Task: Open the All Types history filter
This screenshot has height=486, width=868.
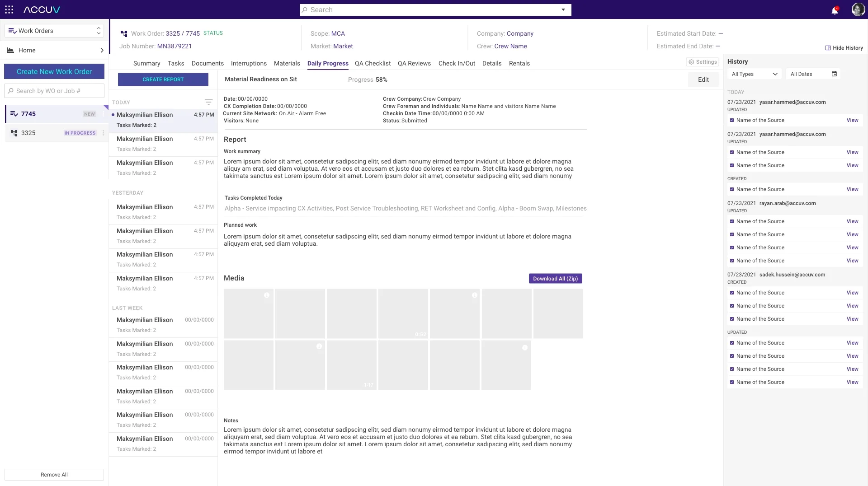Action: coord(755,74)
